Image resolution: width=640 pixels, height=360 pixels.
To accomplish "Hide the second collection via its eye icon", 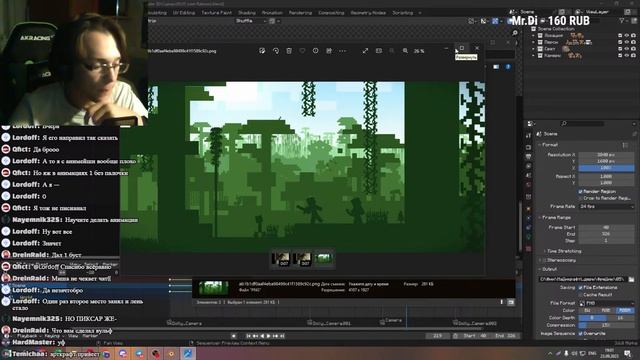I will [627, 42].
